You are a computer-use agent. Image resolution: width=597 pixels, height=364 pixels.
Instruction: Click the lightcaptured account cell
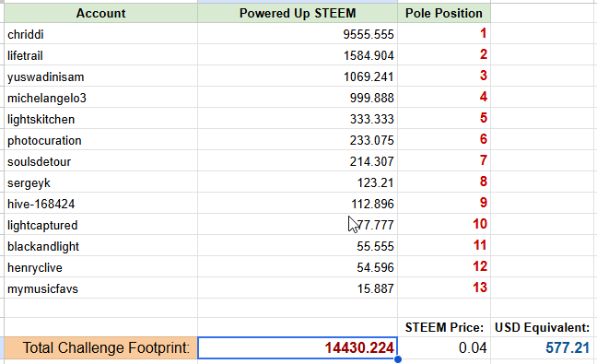101,225
